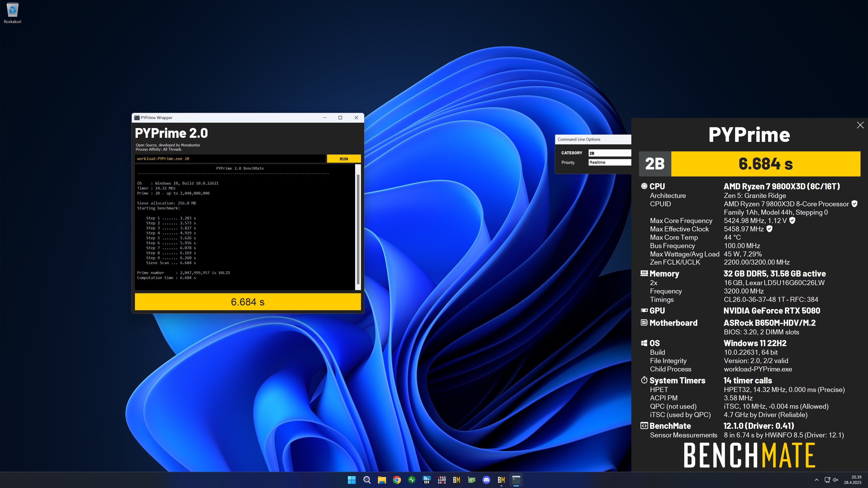
Task: Click 'NVIDIA GeForce RTX 5080' GPU value
Action: (x=772, y=310)
